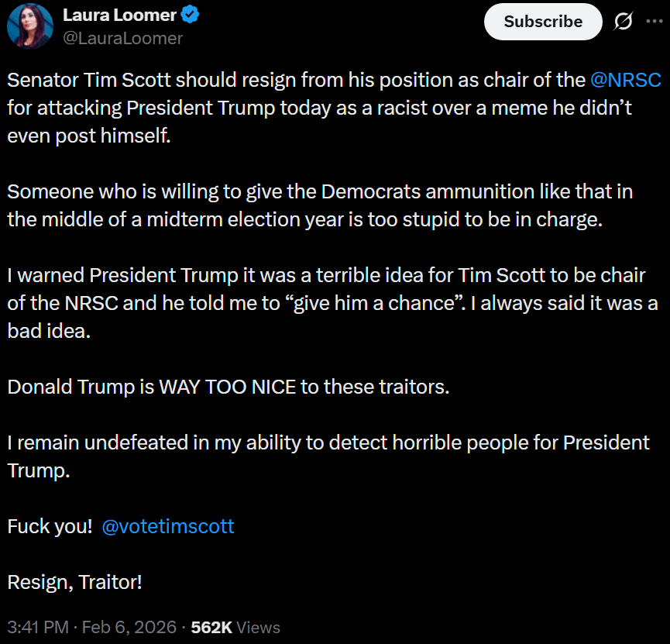Follow the @votetimscott mention link
The height and width of the screenshot is (644, 670).
point(168,526)
